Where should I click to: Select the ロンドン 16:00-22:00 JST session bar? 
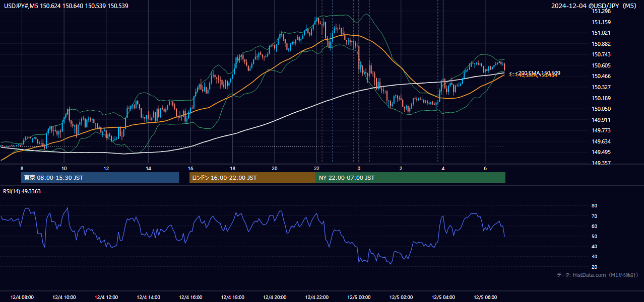click(252, 178)
